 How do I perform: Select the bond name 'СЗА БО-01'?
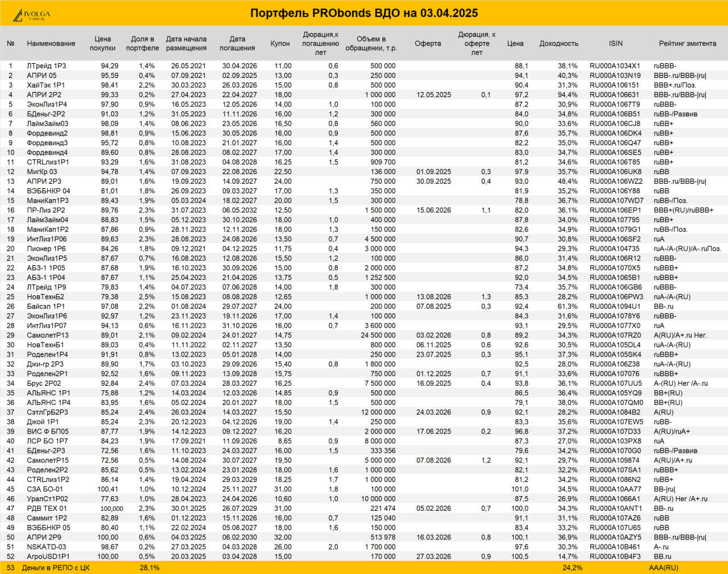pos(45,489)
